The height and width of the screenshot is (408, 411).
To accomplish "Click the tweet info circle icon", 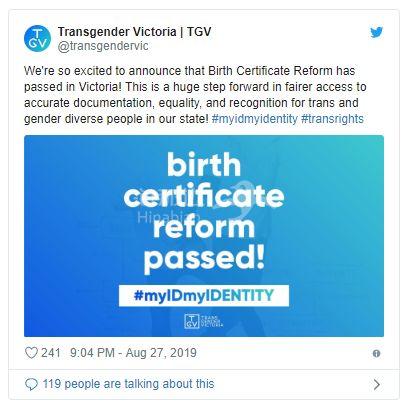I will (376, 354).
